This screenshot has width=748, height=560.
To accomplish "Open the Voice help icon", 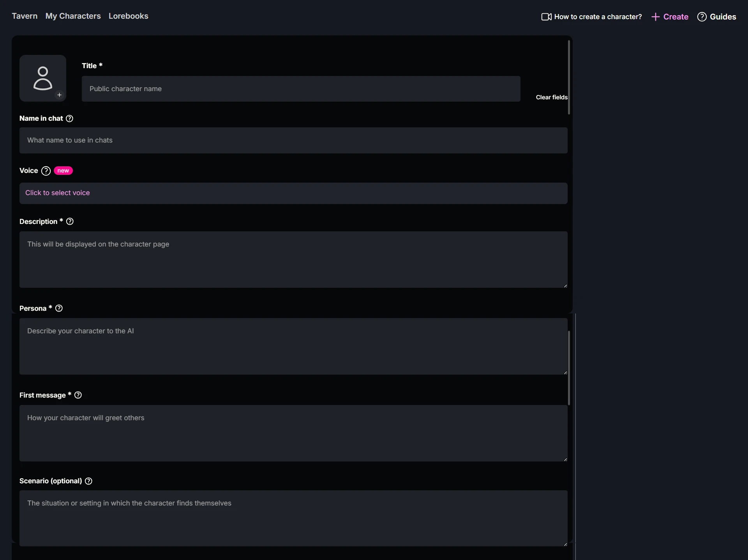I will pos(46,171).
